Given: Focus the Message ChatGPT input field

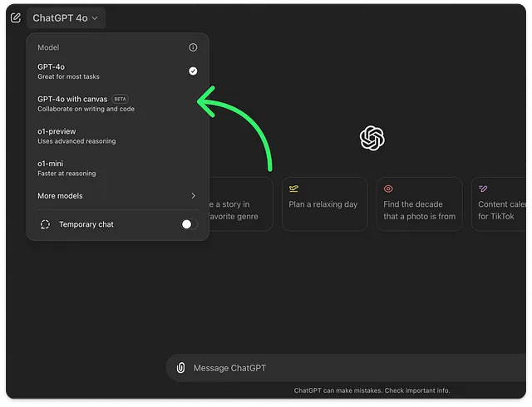Looking at the screenshot, I should tap(346, 368).
